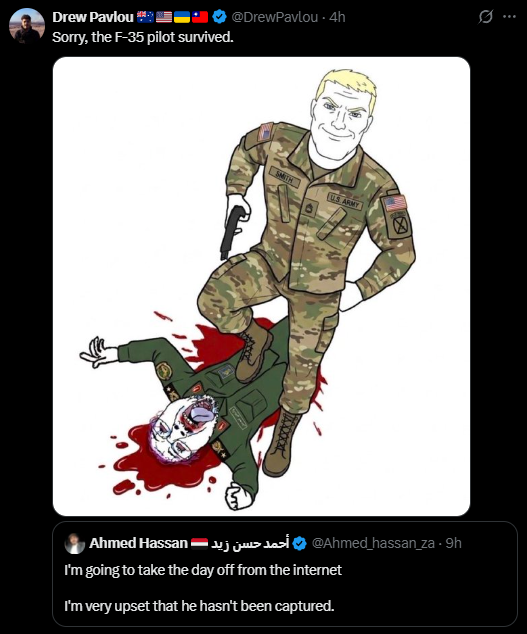Open Drew Pavlou's profile avatar
This screenshot has height=634, width=527.
click(27, 25)
